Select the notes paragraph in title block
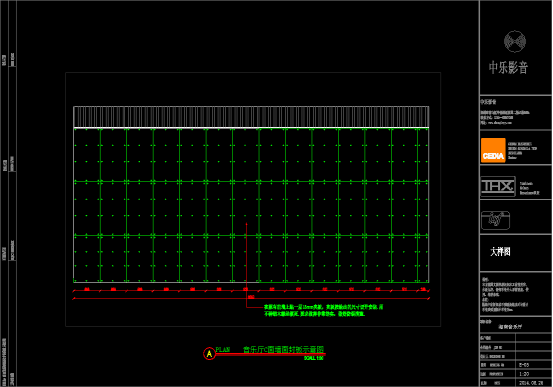 505,294
